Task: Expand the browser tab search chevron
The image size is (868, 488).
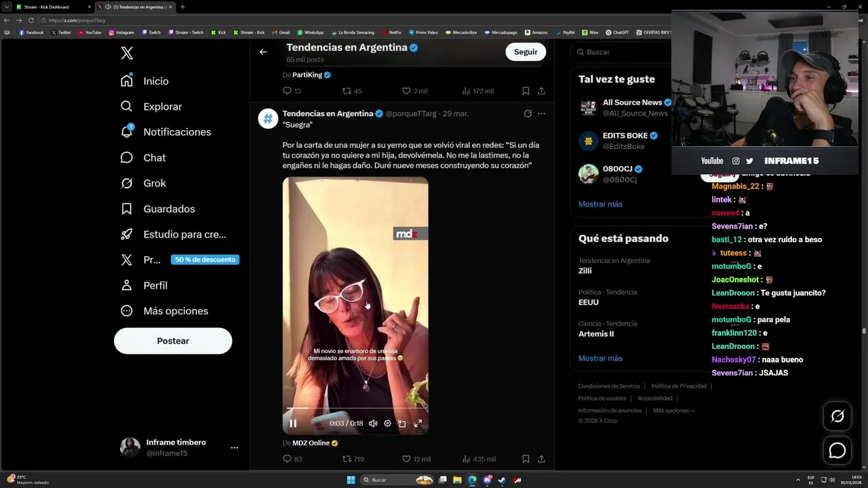Action: click(x=5, y=7)
